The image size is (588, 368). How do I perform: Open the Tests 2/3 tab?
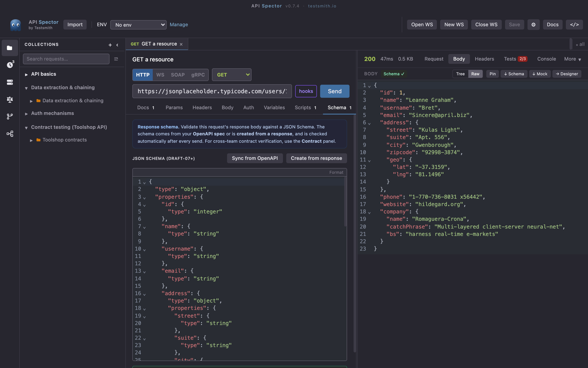click(516, 59)
